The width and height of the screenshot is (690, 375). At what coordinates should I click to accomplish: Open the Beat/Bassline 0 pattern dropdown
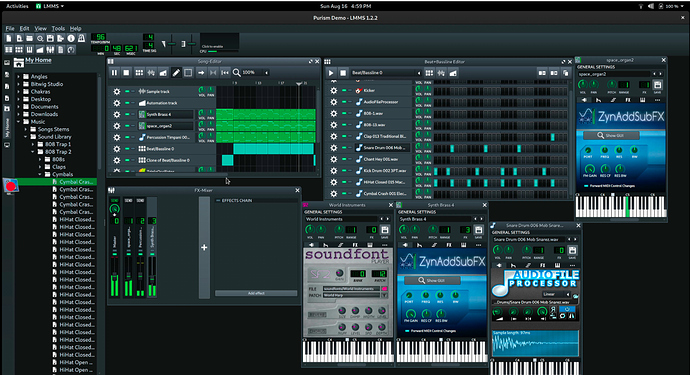pos(386,73)
